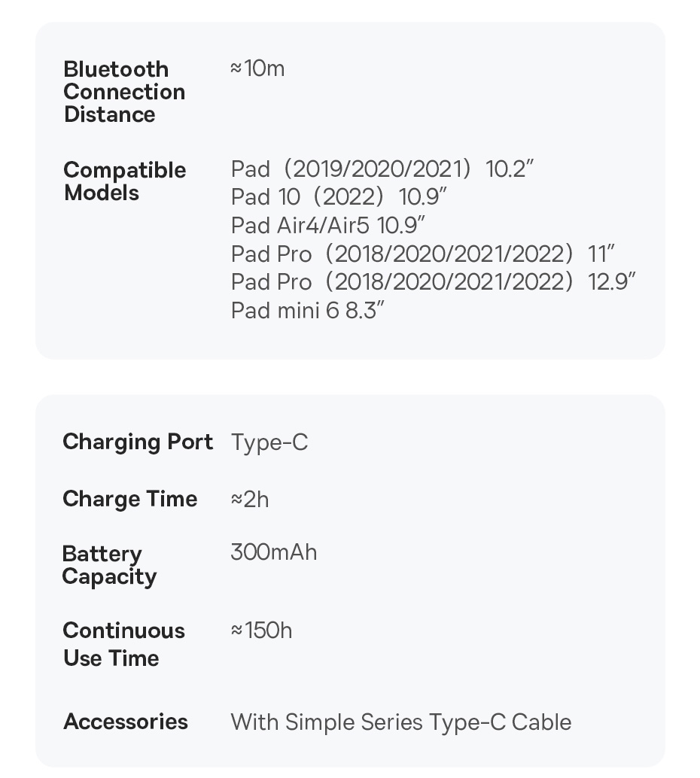Click the Compatible Models heading

[x=124, y=181]
